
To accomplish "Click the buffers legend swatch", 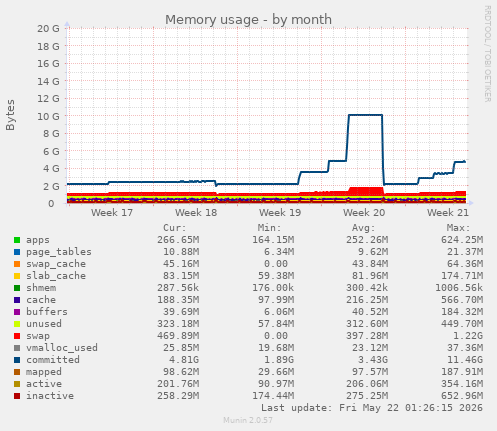I will (17, 312).
